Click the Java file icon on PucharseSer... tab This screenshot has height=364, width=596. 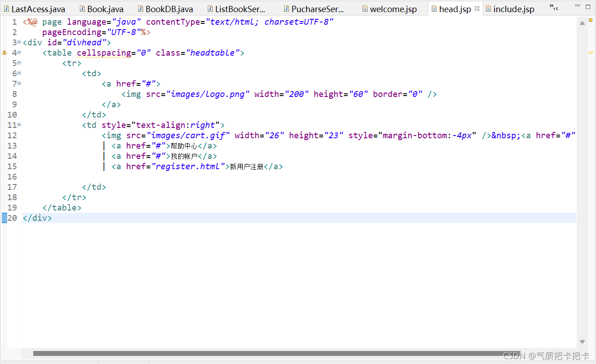pyautogui.click(x=286, y=9)
